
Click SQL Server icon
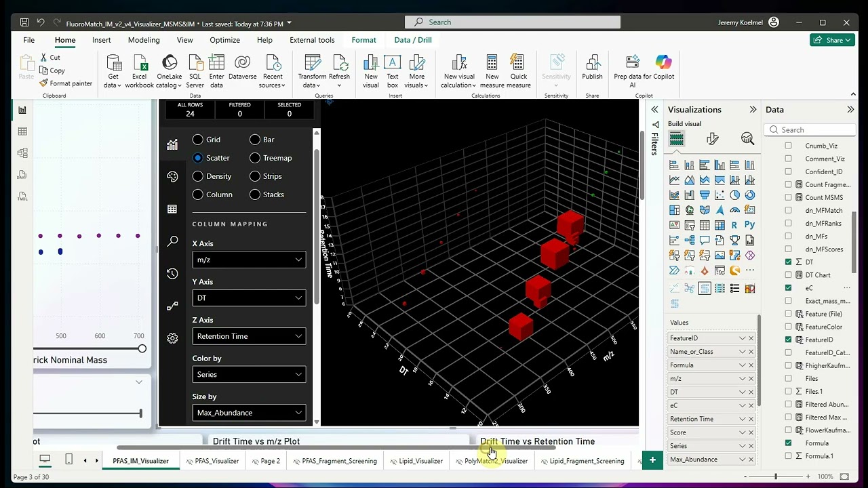click(195, 64)
